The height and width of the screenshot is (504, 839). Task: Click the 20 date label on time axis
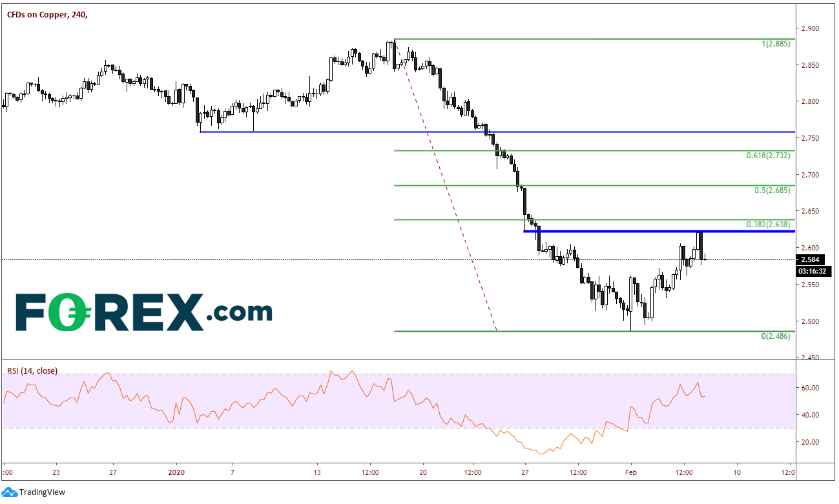[x=422, y=472]
